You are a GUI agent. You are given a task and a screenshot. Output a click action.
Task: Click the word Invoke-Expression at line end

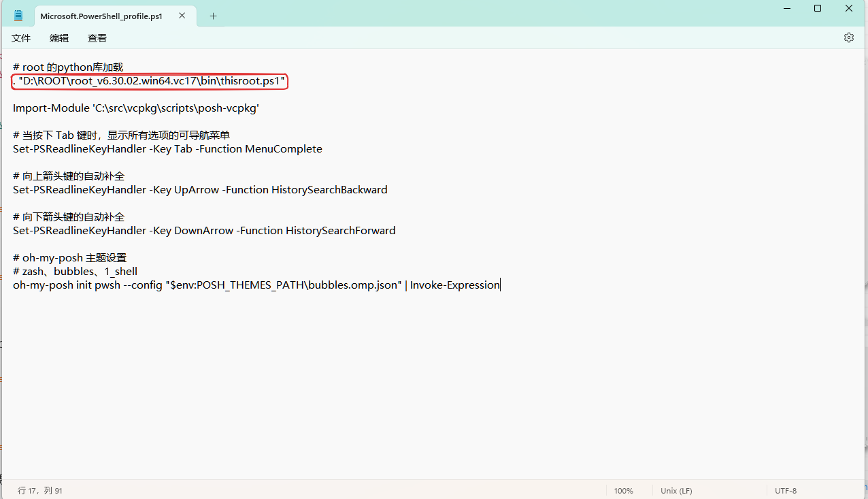(454, 285)
